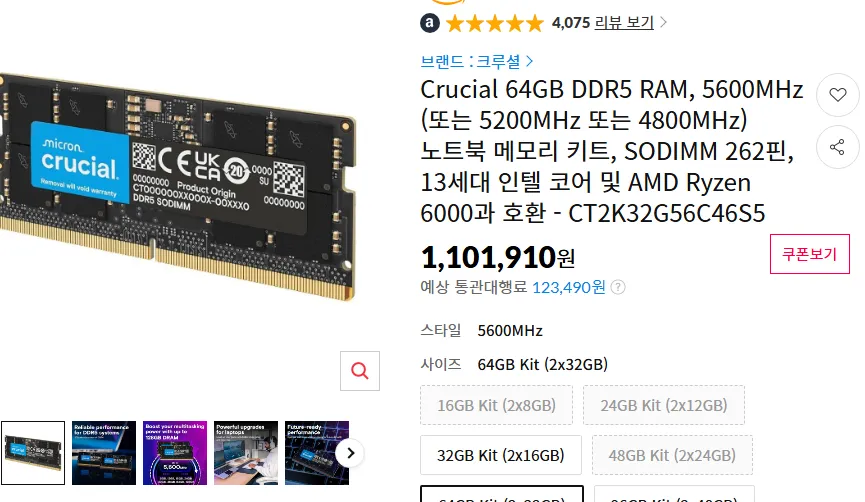Open customs fee help question-mark icon
The width and height of the screenshot is (865, 502).
618,287
